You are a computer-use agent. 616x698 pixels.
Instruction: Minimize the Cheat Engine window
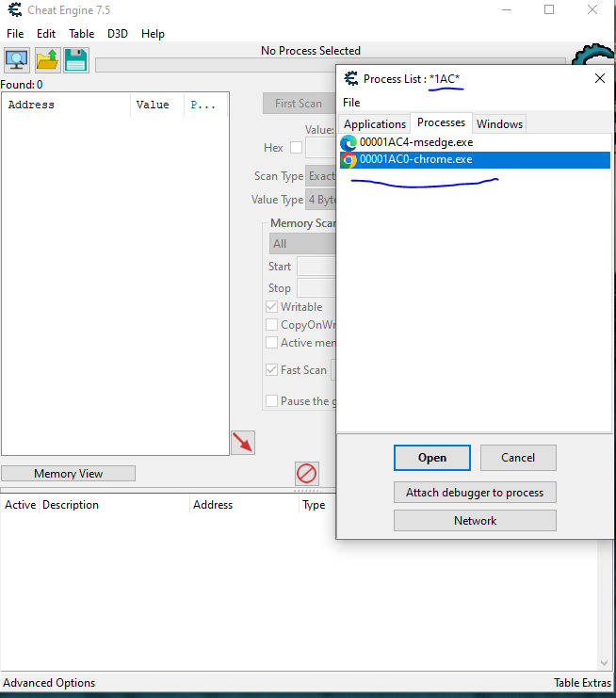coord(507,9)
